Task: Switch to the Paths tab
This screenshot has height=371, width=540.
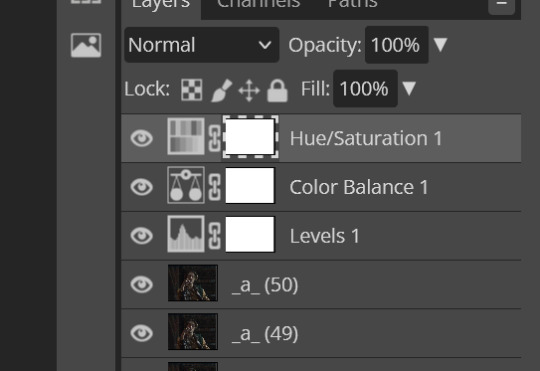Action: tap(353, 4)
